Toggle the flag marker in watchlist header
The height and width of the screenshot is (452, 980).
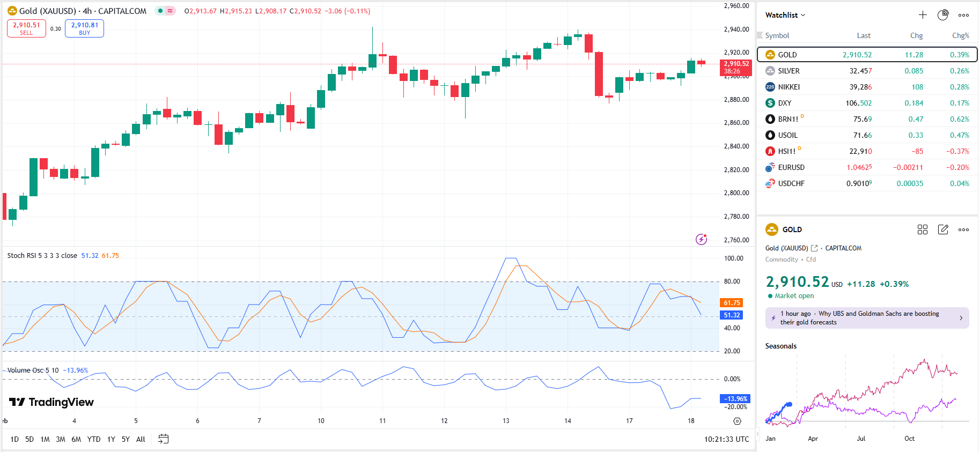[x=760, y=35]
